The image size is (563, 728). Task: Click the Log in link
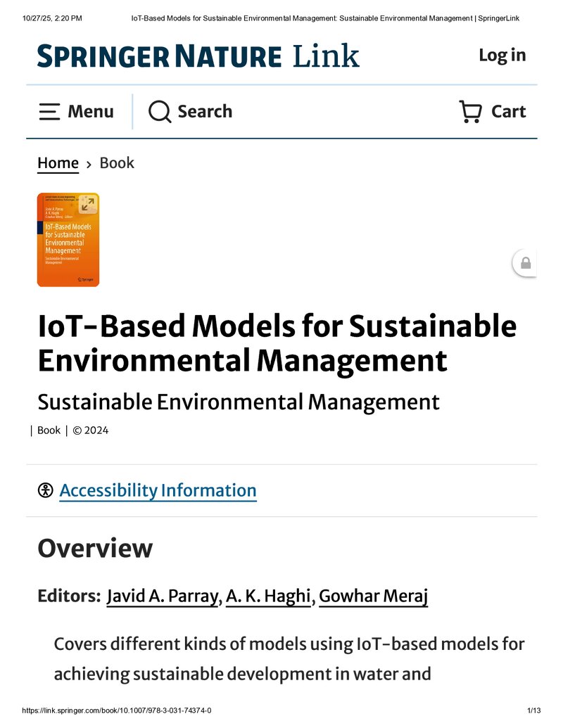point(502,56)
